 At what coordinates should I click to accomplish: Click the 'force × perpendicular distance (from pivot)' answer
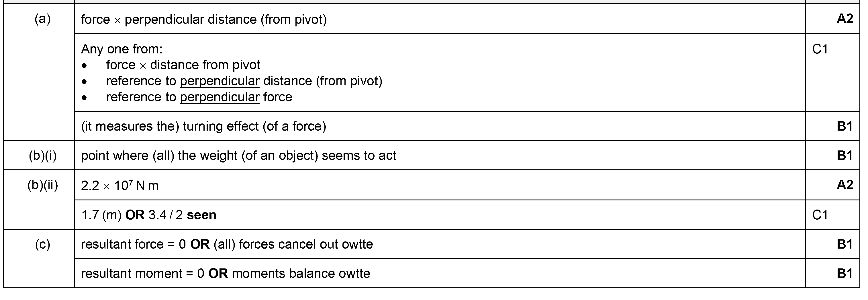[x=203, y=20]
